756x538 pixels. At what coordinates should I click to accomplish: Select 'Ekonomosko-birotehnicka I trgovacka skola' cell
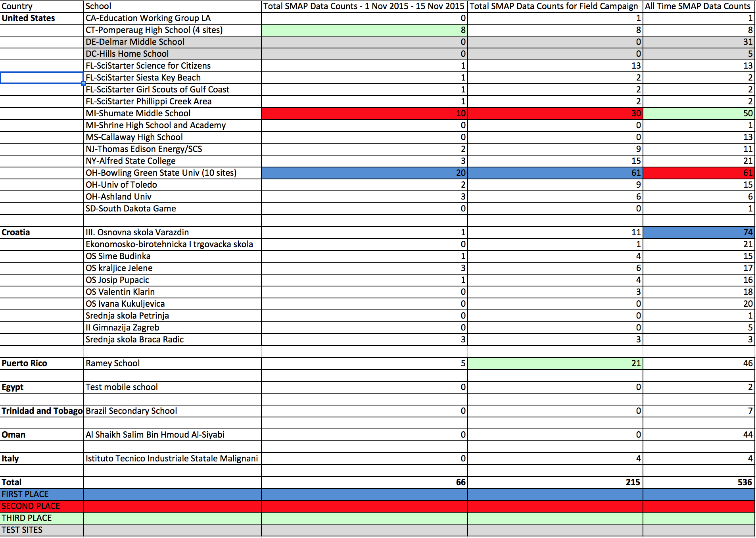tap(173, 244)
